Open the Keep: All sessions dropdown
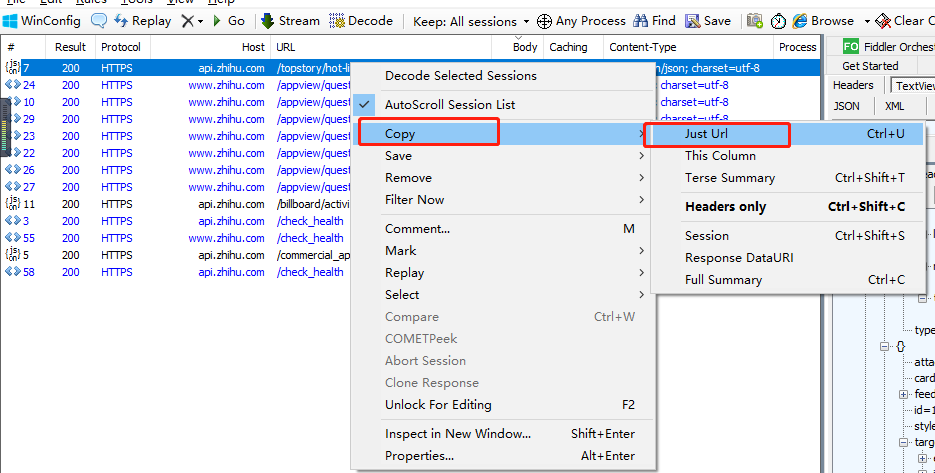935x473 pixels. [470, 20]
